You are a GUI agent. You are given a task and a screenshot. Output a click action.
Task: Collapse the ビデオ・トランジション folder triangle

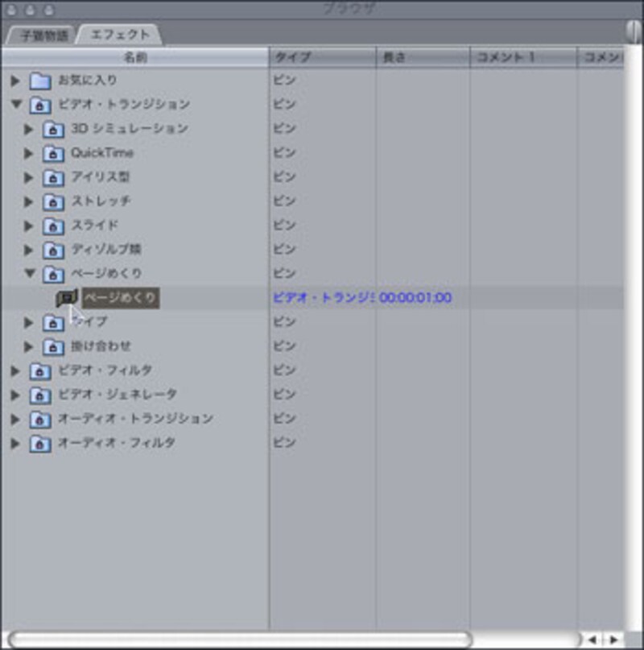[x=16, y=105]
